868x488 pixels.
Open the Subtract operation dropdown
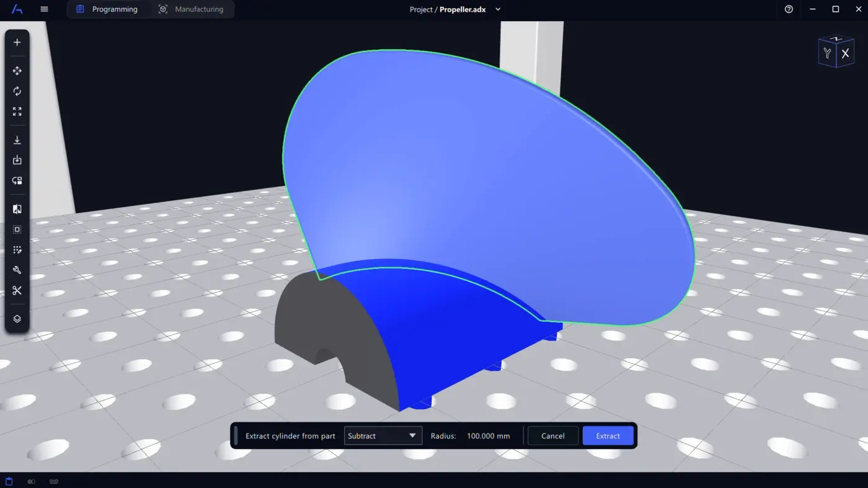click(x=383, y=436)
